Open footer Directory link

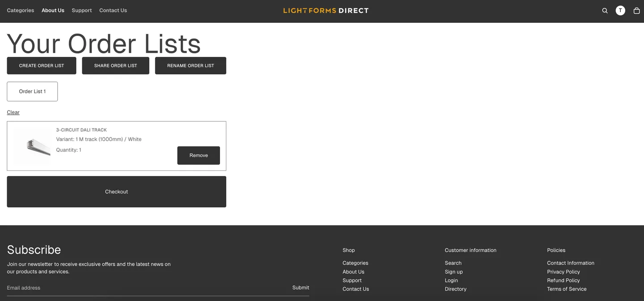[x=455, y=289]
